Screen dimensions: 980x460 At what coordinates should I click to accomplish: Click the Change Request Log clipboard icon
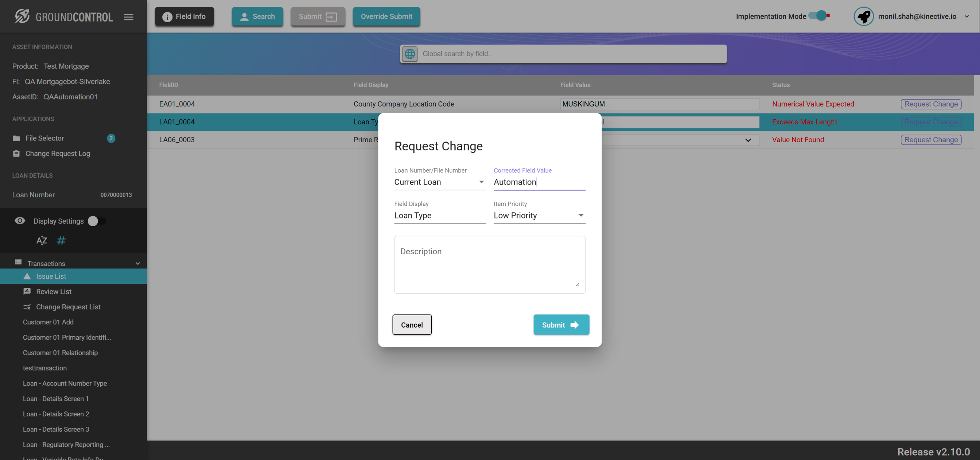(x=16, y=154)
